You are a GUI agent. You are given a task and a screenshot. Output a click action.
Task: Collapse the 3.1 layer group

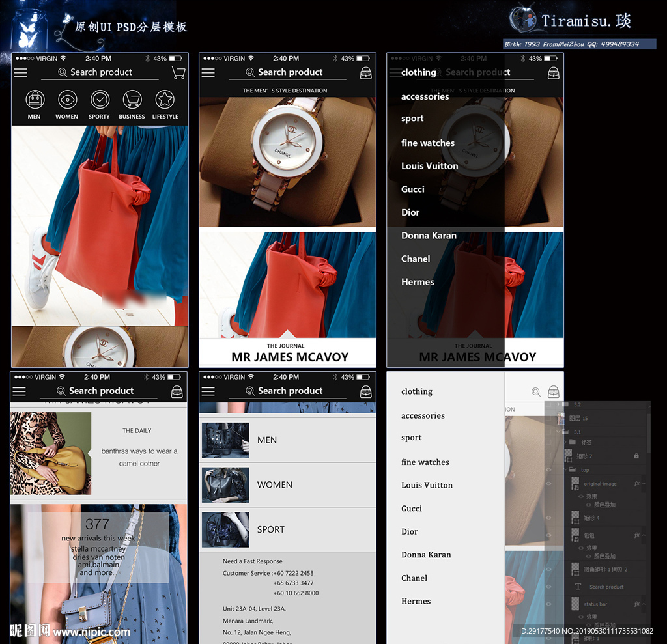(x=558, y=432)
